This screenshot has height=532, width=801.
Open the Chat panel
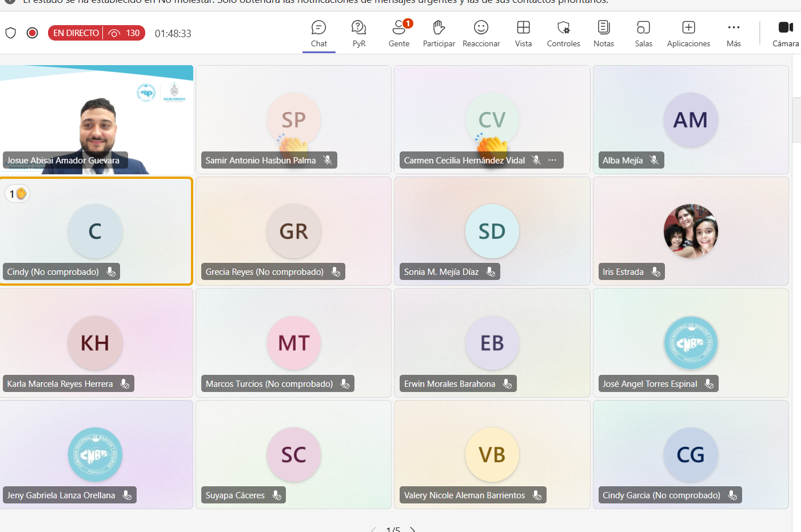pos(318,34)
